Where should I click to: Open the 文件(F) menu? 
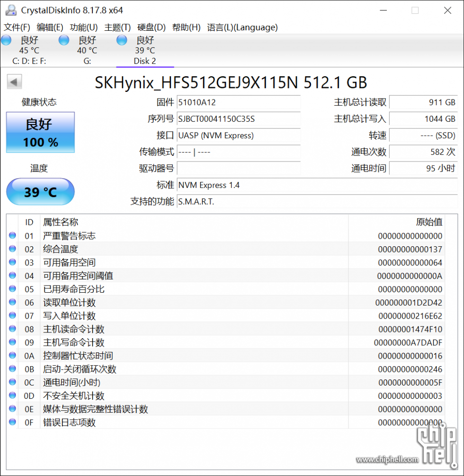tap(17, 27)
